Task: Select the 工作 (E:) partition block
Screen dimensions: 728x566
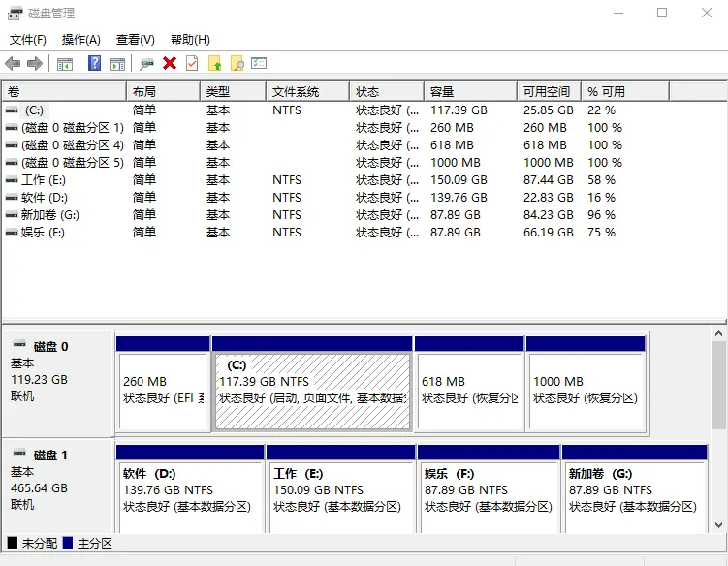Action: (x=341, y=489)
